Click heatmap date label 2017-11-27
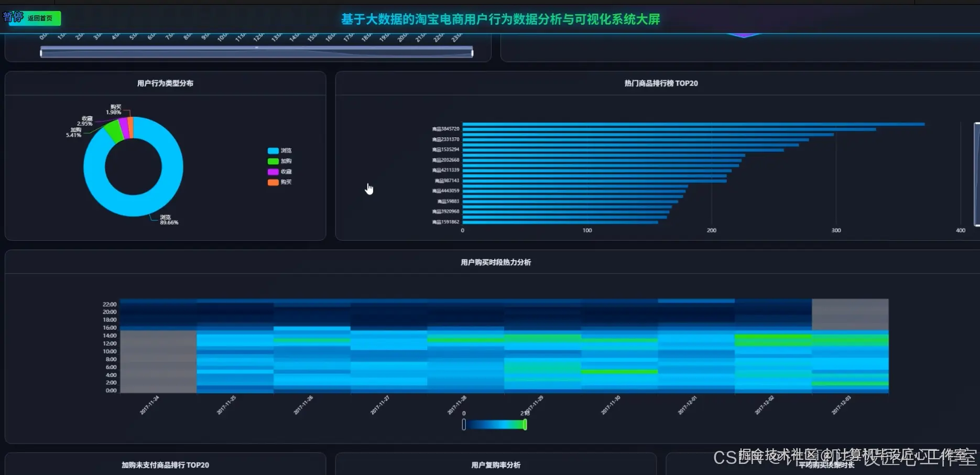Image resolution: width=980 pixels, height=475 pixels. (380, 405)
